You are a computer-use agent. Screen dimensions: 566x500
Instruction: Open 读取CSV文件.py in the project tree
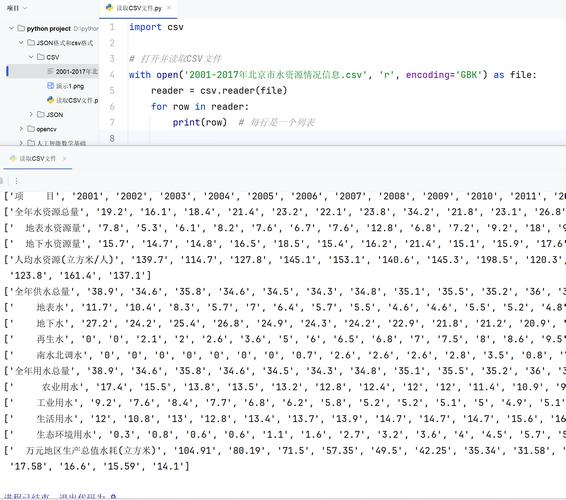pyautogui.click(x=73, y=100)
